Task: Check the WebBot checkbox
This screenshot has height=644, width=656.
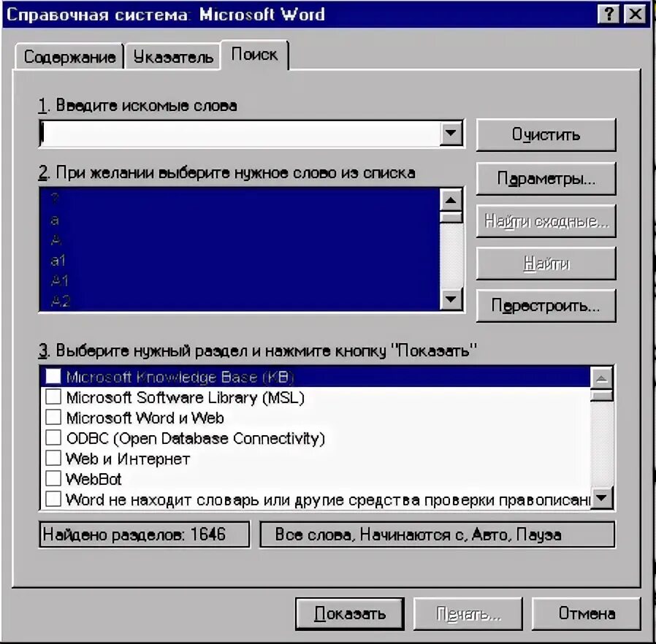Action: [53, 478]
